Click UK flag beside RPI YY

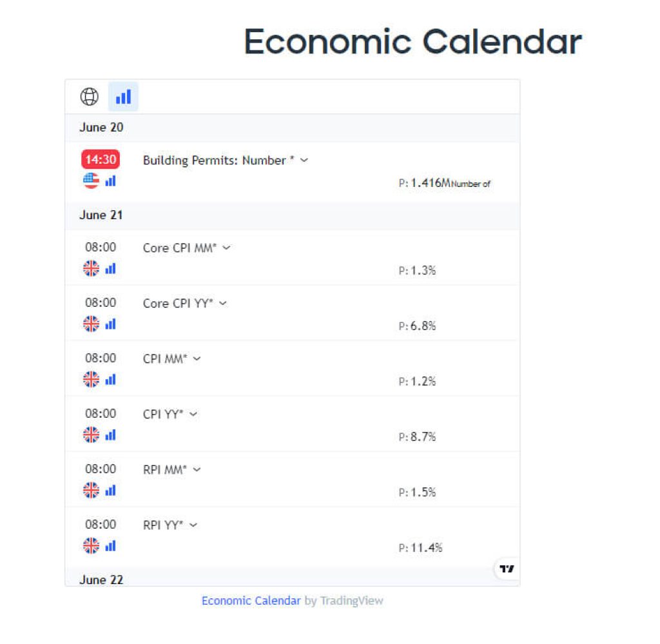click(x=91, y=546)
